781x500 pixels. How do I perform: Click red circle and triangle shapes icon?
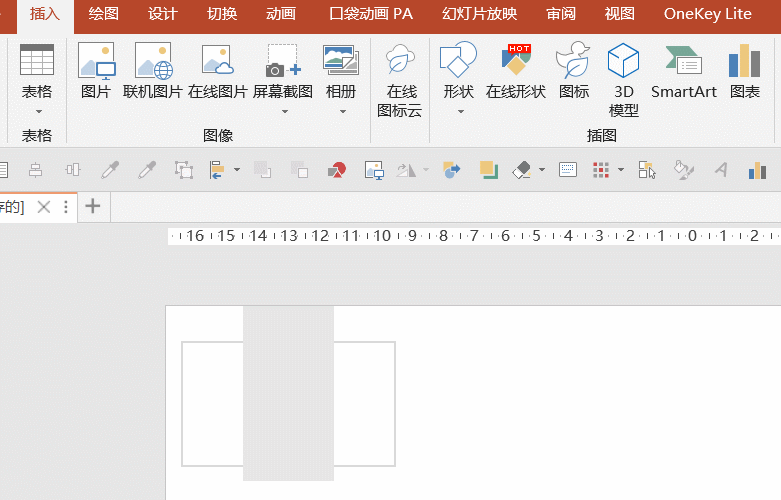[x=337, y=170]
